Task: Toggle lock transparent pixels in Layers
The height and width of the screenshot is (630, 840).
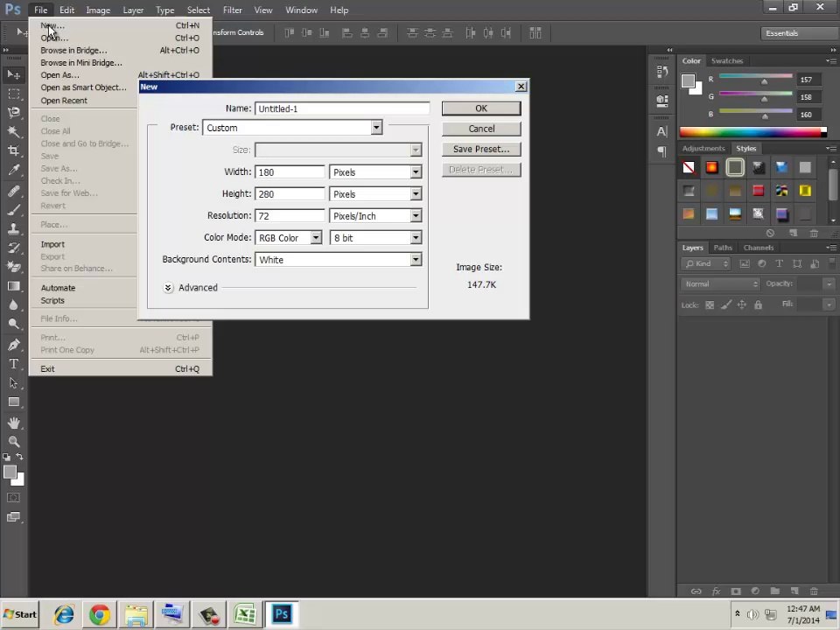Action: click(710, 304)
